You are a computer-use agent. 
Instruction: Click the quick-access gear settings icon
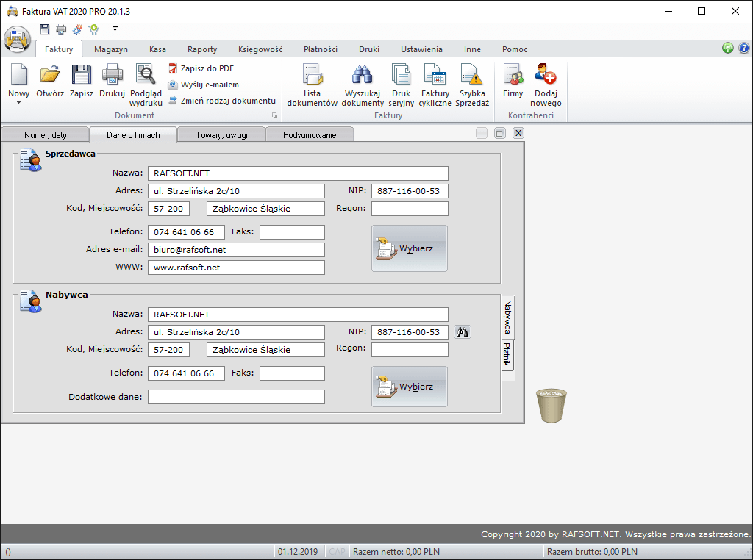pyautogui.click(x=77, y=29)
